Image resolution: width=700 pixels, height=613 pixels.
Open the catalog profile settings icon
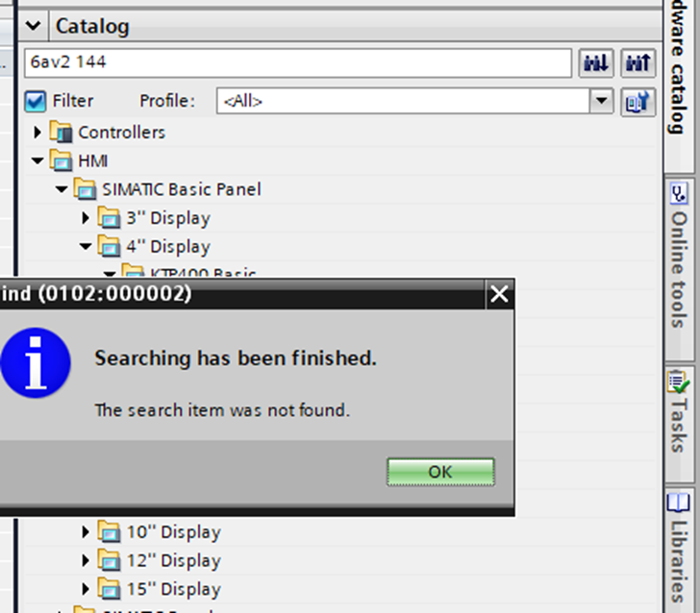tap(637, 102)
